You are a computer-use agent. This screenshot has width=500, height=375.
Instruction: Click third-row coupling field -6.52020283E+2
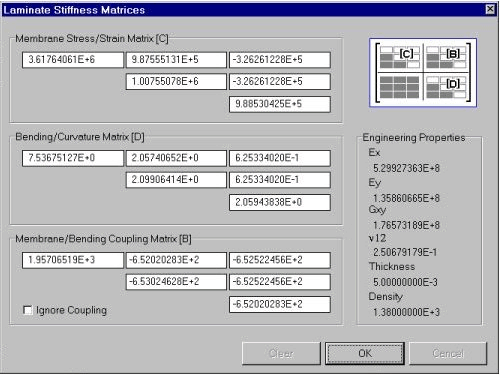(280, 304)
